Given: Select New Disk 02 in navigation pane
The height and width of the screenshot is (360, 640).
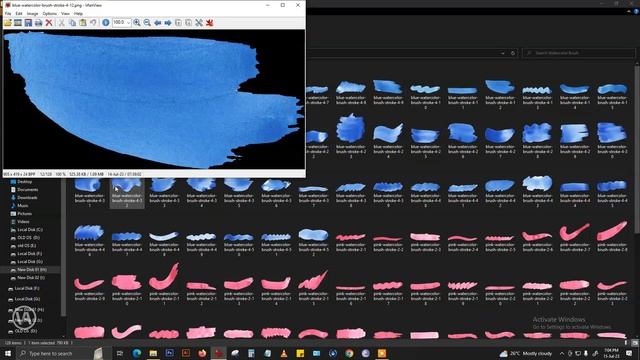Looking at the screenshot, I should tap(31, 278).
